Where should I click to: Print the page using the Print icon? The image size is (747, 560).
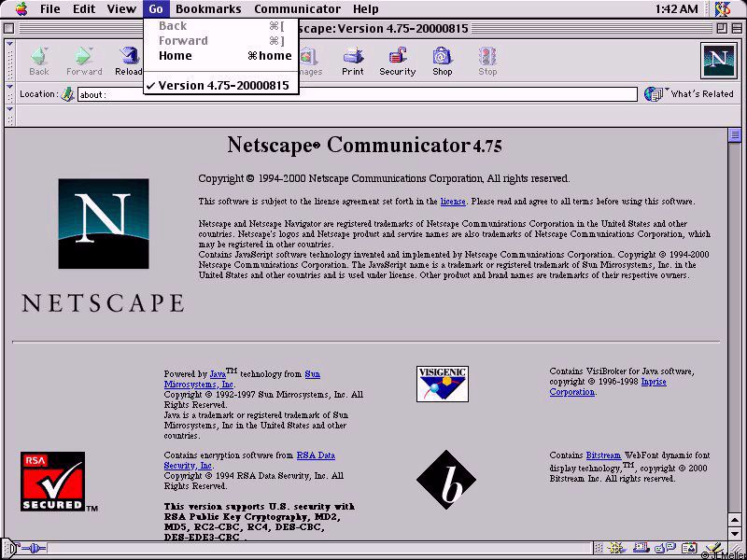tap(353, 61)
